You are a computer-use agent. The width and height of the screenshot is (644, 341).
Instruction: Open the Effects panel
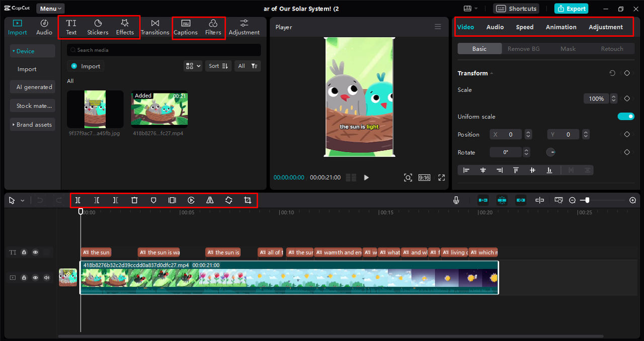125,27
